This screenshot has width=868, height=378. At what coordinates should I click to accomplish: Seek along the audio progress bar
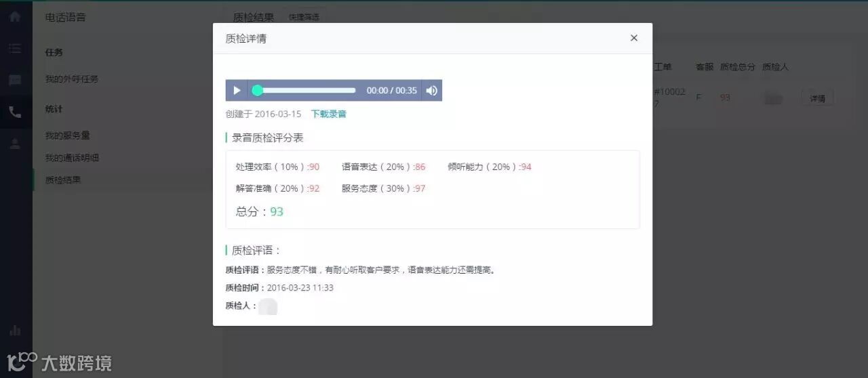pyautogui.click(x=307, y=90)
